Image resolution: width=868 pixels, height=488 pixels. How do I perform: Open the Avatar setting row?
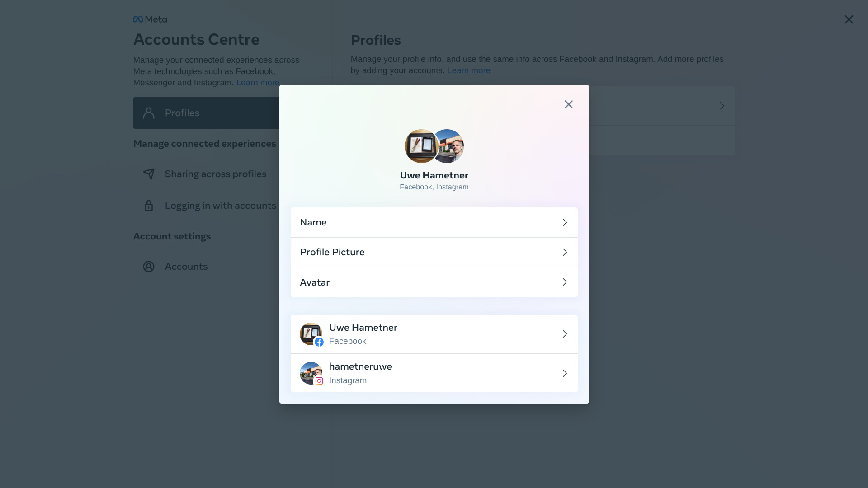point(434,282)
